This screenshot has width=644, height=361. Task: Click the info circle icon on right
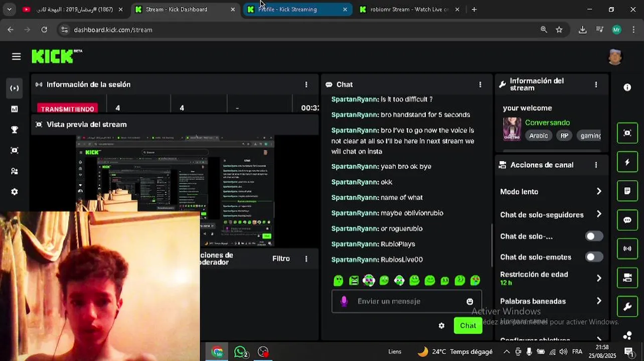coord(627,87)
